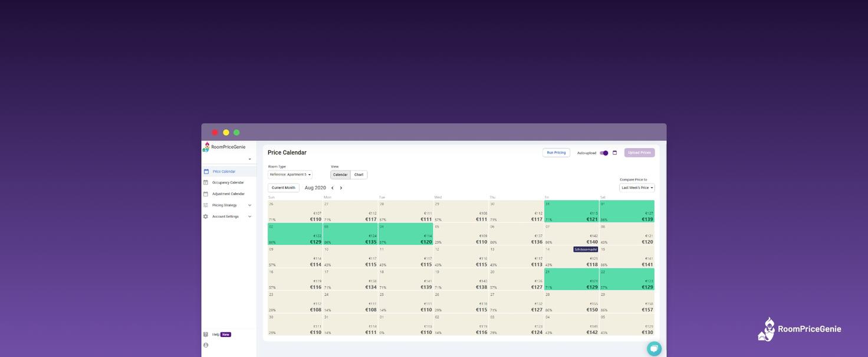Go to previous month with left arrow
This screenshot has width=868, height=357.
pyautogui.click(x=333, y=188)
